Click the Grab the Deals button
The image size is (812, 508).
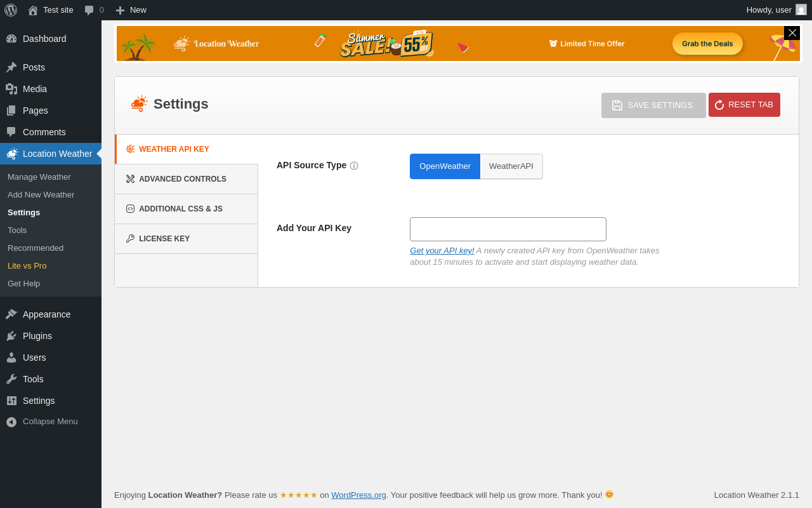pyautogui.click(x=707, y=44)
